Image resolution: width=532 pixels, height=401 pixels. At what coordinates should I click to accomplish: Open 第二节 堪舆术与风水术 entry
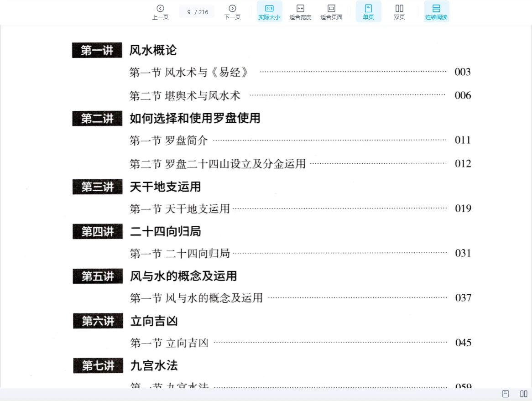[x=185, y=96]
